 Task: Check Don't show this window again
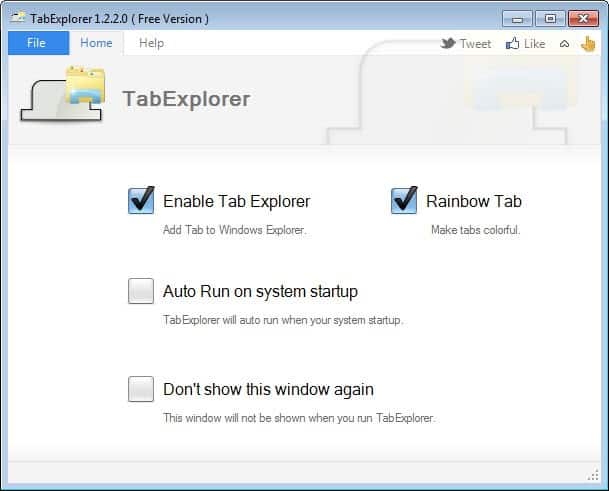[x=141, y=389]
